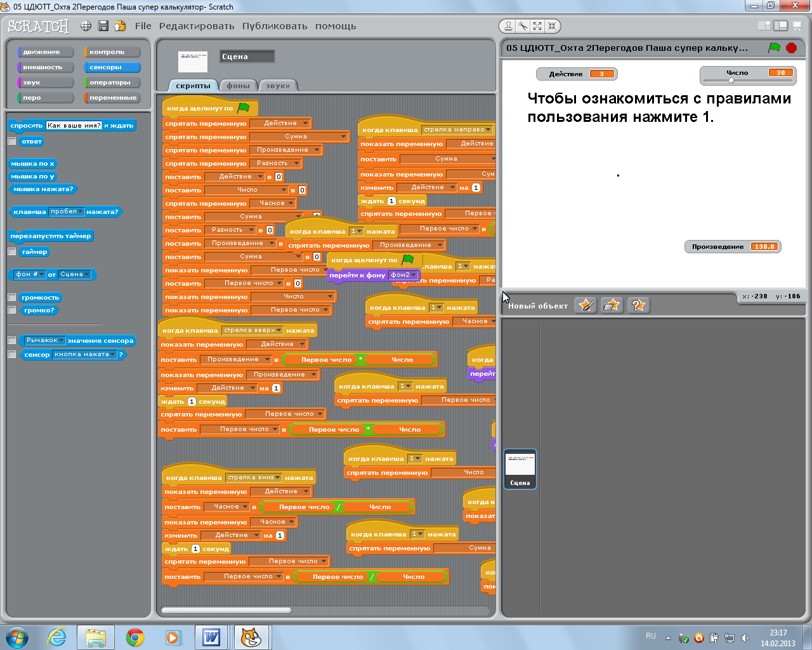The image size is (812, 650).
Task: Click the Scratch cat taskbar icon
Action: 252,637
